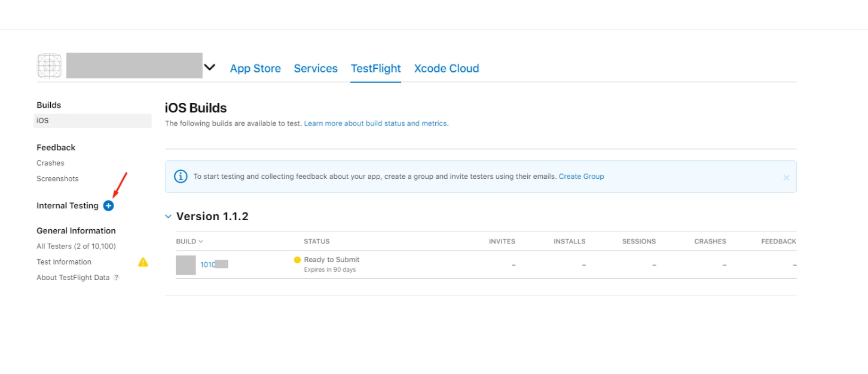Click the INSTALLS column header
Viewport: 868px width, 374px height.
pos(570,241)
